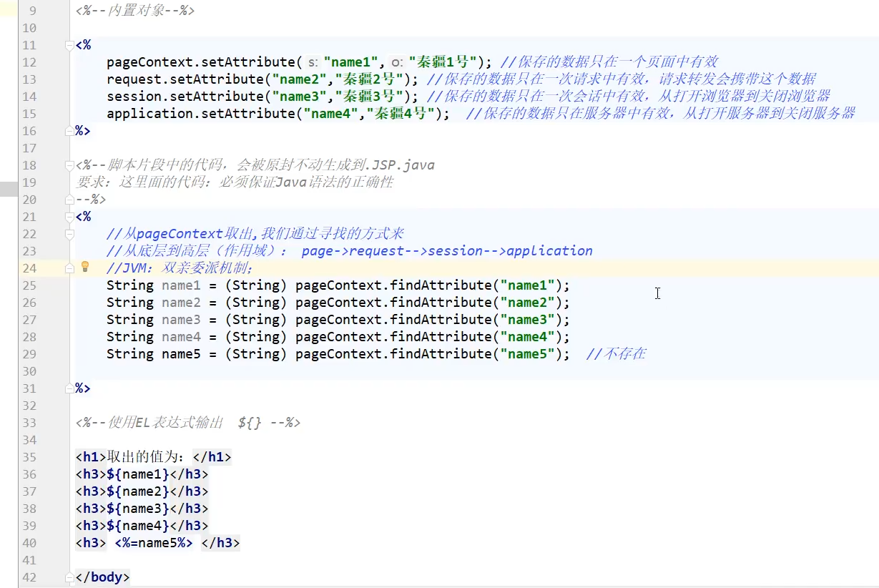The image size is (879, 588).
Task: Click the ${name2} EL expression
Action: click(138, 491)
